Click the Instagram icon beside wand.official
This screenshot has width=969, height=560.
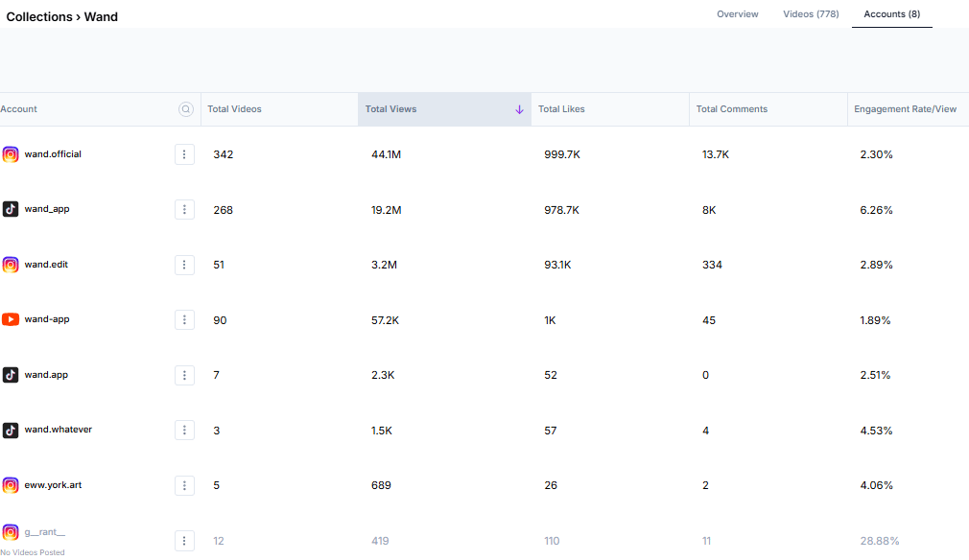click(x=11, y=154)
